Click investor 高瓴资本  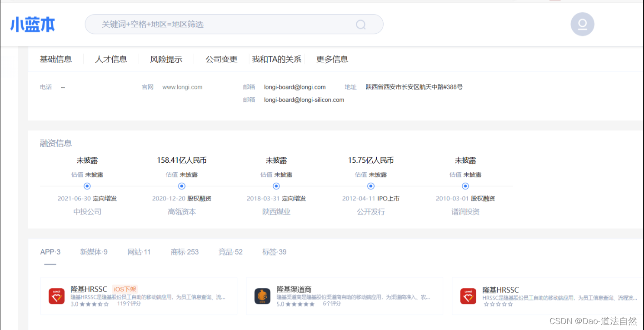click(x=182, y=212)
